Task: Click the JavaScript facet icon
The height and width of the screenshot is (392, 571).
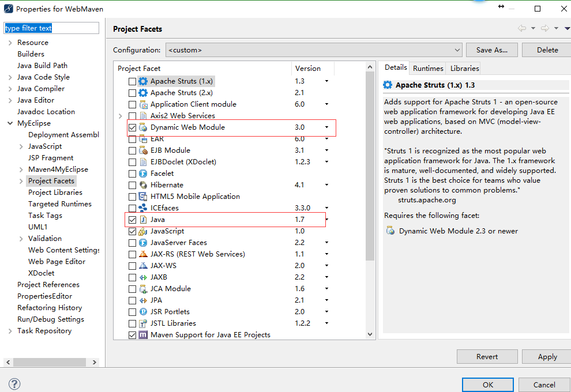Action: pyautogui.click(x=143, y=231)
